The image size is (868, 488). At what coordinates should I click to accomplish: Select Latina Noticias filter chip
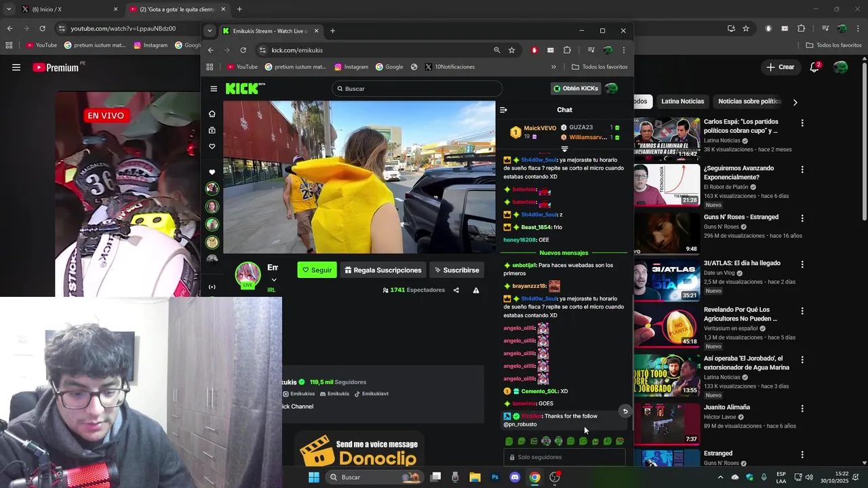coord(683,102)
